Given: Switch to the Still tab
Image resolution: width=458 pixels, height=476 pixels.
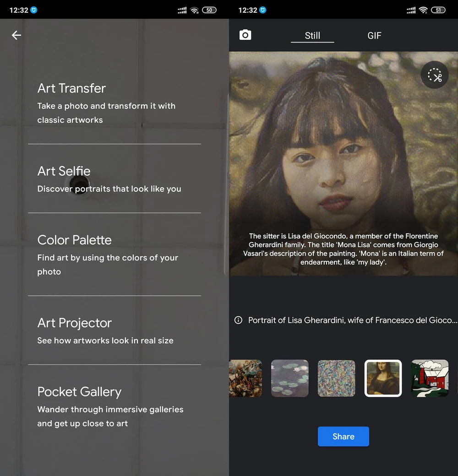Looking at the screenshot, I should tap(312, 36).
